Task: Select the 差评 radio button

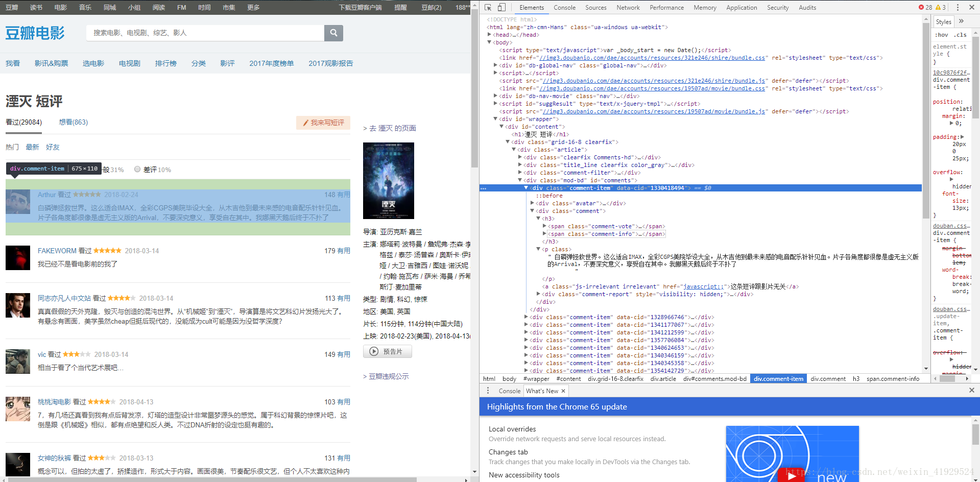Action: [137, 169]
